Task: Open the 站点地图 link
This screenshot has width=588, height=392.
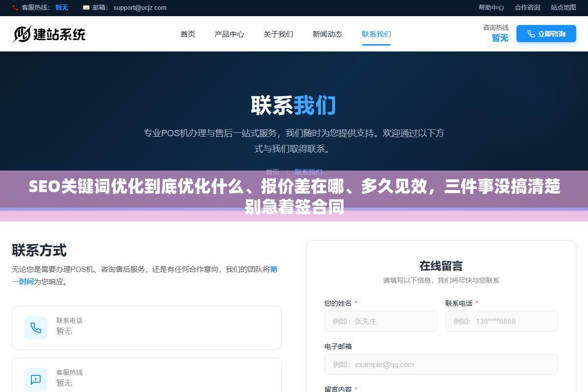Action: coord(563,7)
